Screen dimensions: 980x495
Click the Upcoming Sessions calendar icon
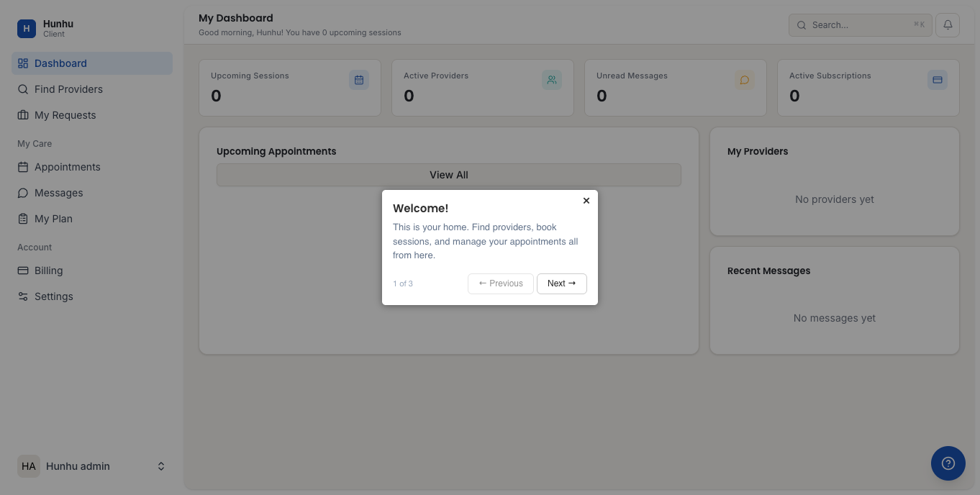(x=359, y=80)
